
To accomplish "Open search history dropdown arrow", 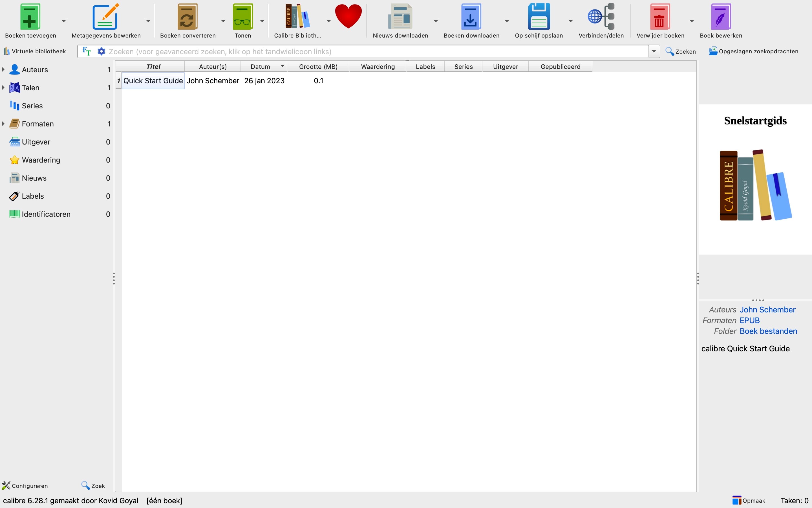I will 654,51.
